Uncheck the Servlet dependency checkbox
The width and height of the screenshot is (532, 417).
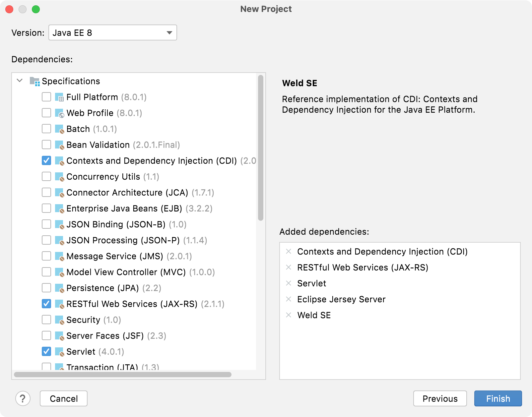[46, 352]
